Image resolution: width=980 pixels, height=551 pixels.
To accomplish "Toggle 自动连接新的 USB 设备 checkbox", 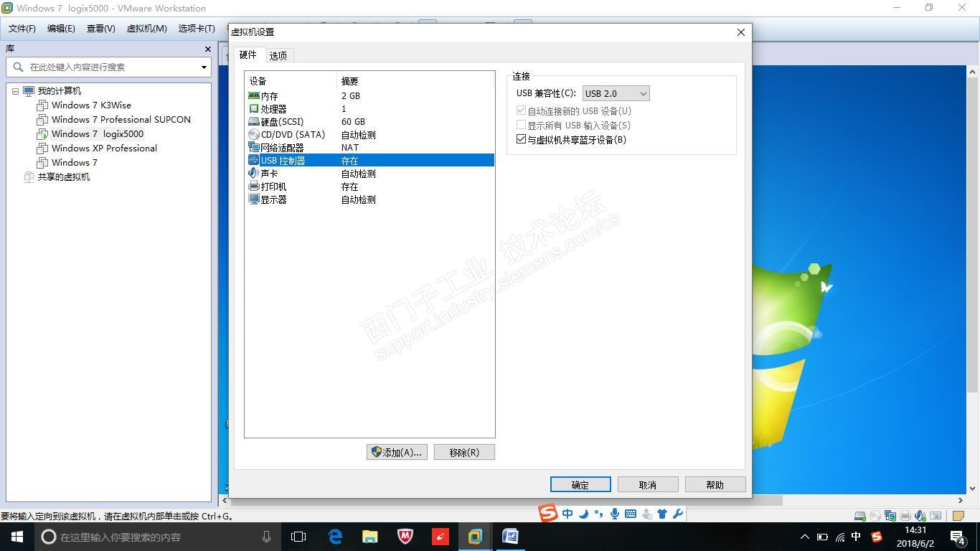I will 522,110.
